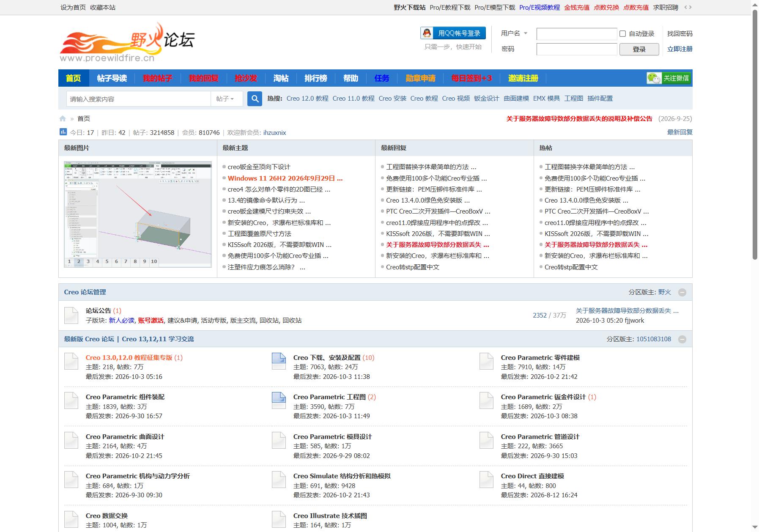Screen dimensions: 759x532
Task: Click the 登录 button
Action: (x=639, y=49)
